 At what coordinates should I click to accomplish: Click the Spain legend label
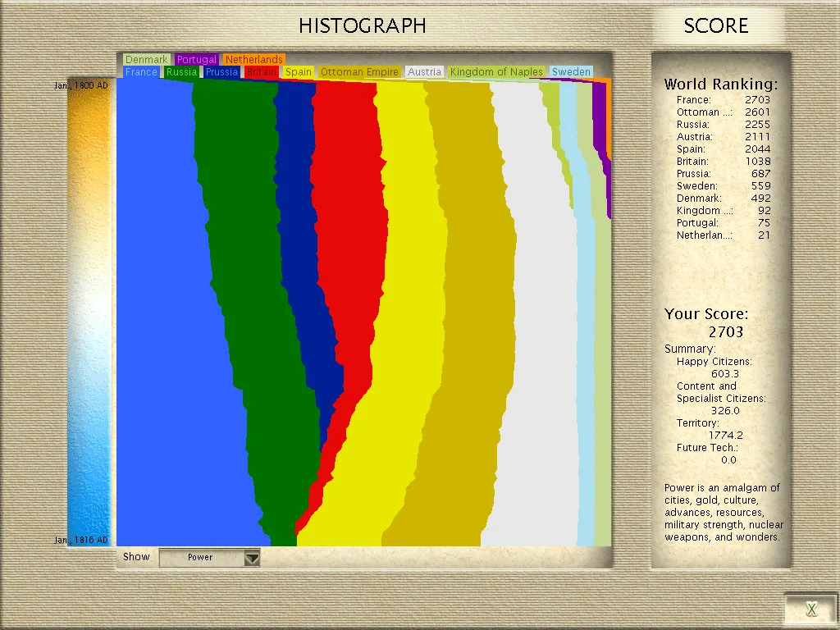click(299, 72)
